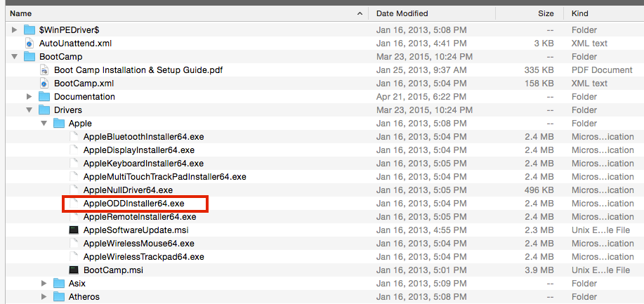Sort by the Date Modified column header
Screen dimensions: 644x304
tap(432, 13)
